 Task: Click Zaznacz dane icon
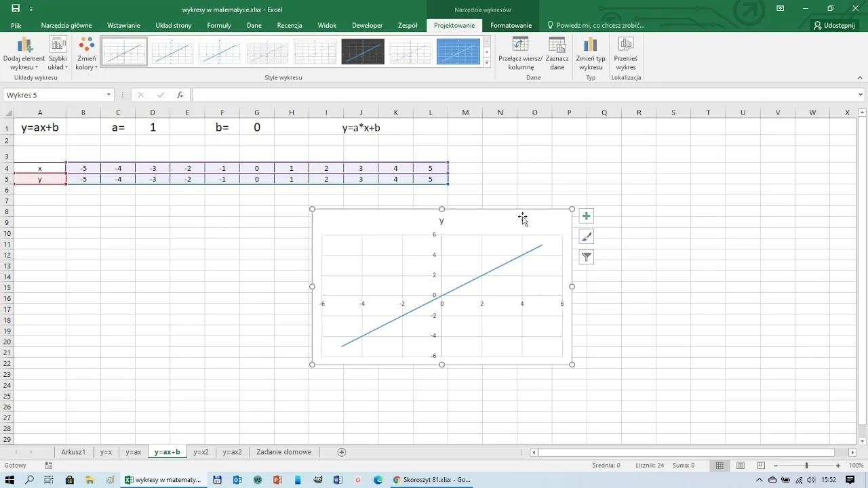(x=557, y=46)
